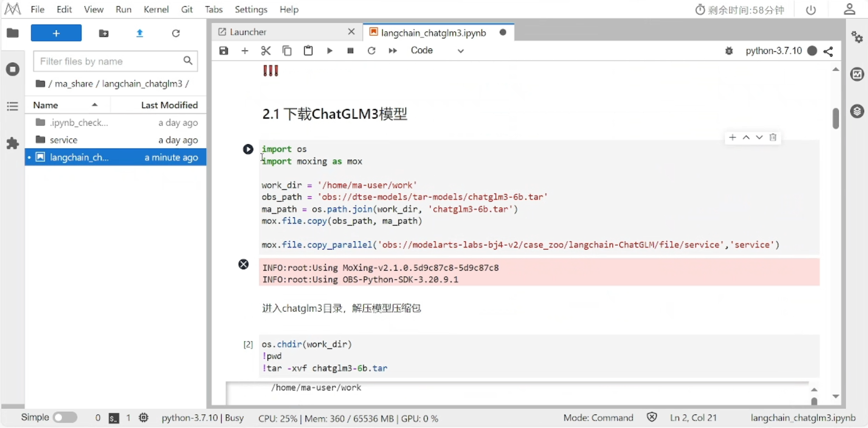This screenshot has width=868, height=428.
Task: Select the .ipynb_checkpoints folder
Action: point(116,122)
